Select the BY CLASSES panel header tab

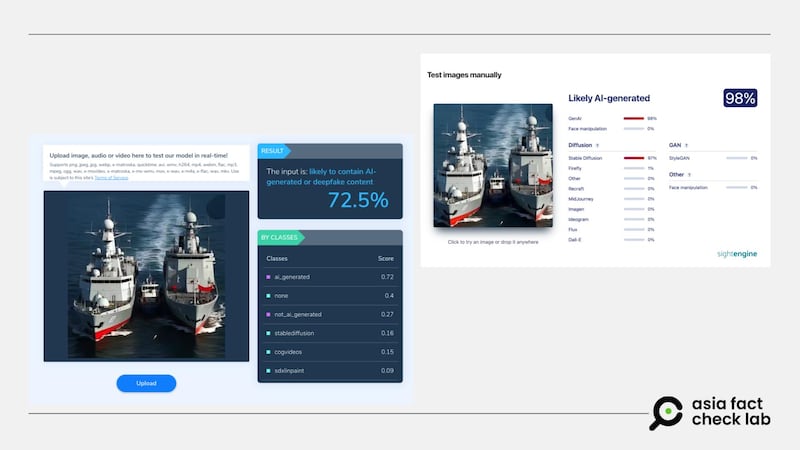click(281, 237)
